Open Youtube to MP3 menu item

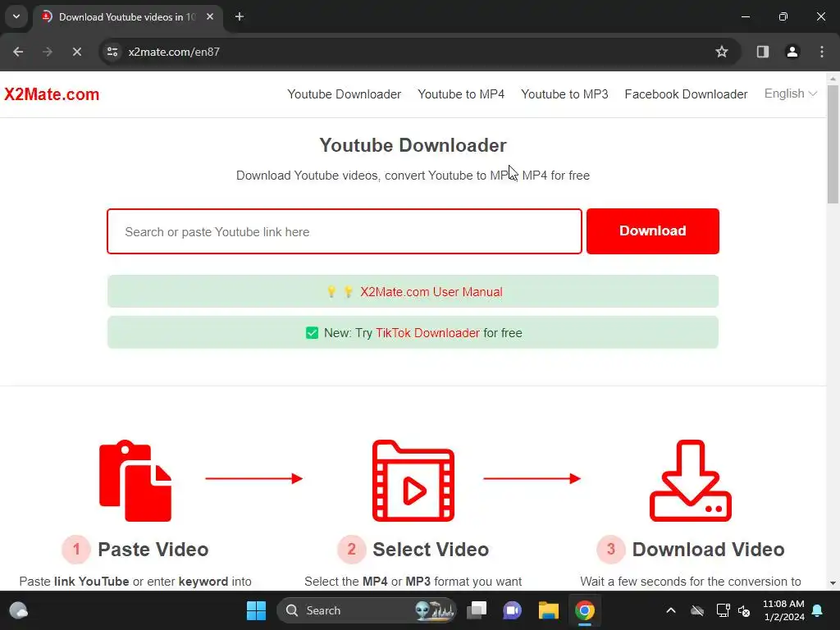click(564, 94)
